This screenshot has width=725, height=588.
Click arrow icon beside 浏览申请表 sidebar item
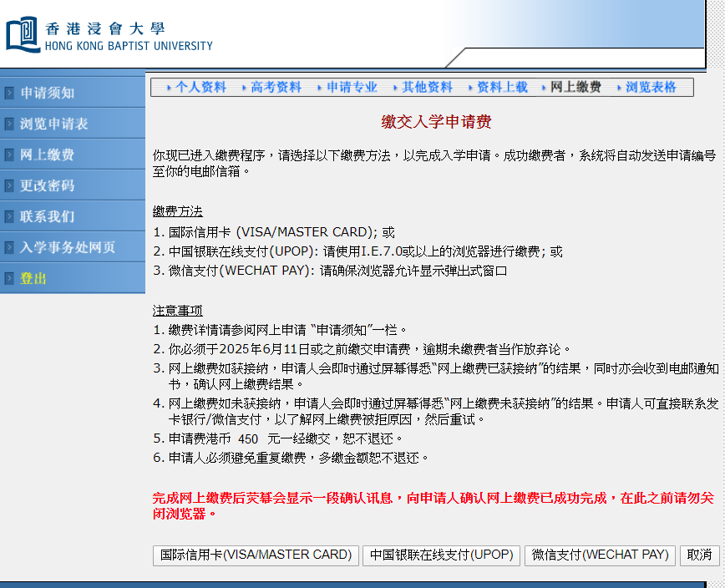click(9, 124)
